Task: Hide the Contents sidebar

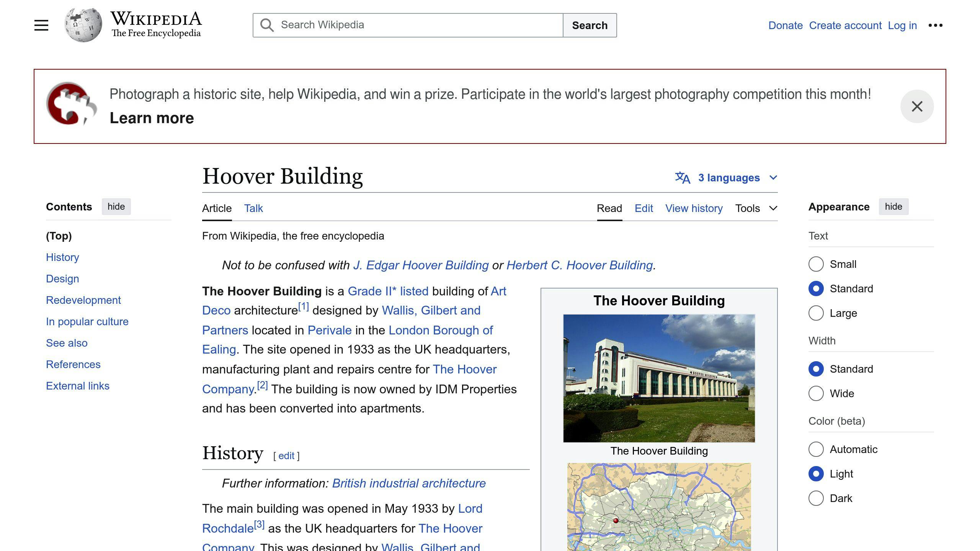Action: coord(116,207)
